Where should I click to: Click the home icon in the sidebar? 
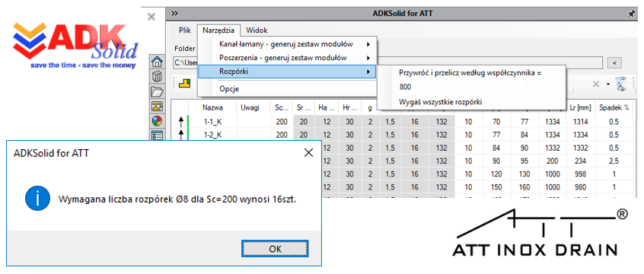pyautogui.click(x=157, y=62)
